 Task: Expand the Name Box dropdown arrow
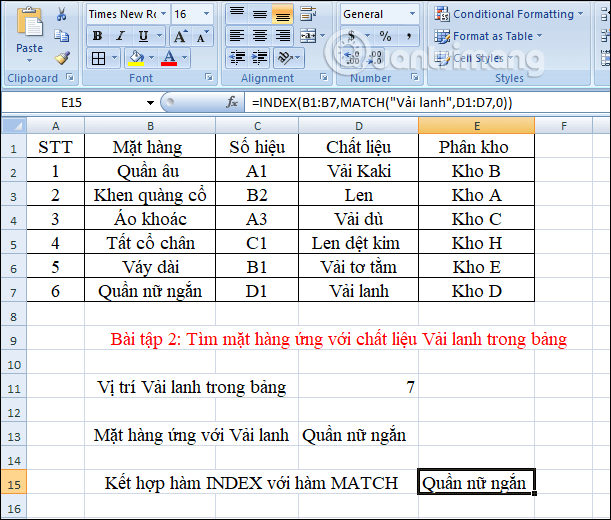pos(150,103)
